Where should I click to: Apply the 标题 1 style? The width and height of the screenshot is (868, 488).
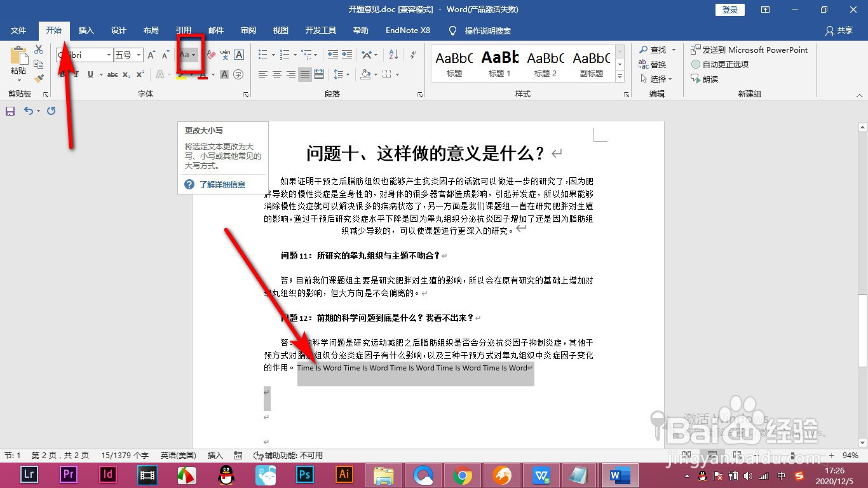click(499, 64)
